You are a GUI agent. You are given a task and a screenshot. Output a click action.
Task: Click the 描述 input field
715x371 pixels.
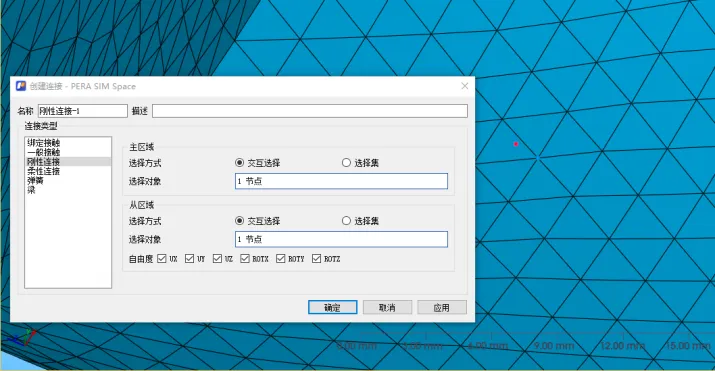(310, 111)
